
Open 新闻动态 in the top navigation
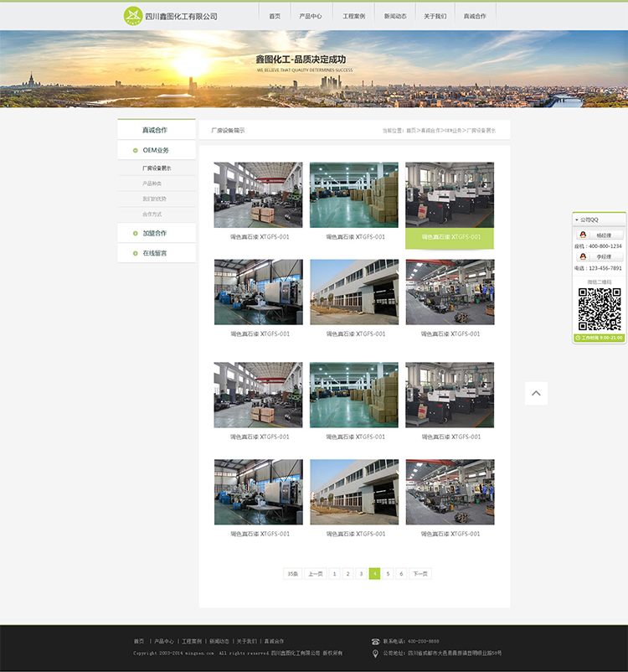[395, 16]
